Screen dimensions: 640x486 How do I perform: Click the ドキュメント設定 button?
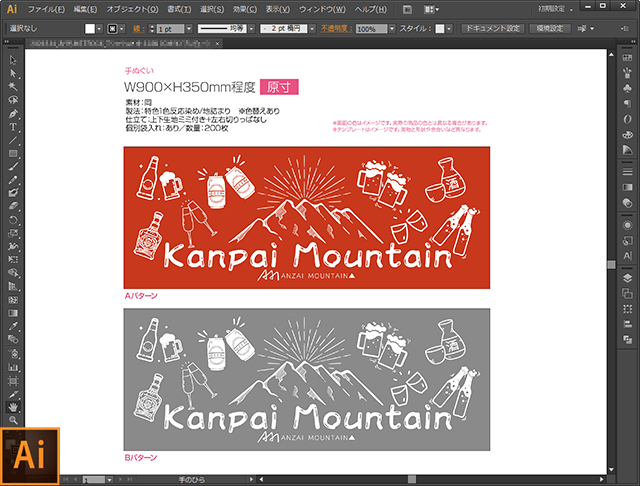click(493, 29)
